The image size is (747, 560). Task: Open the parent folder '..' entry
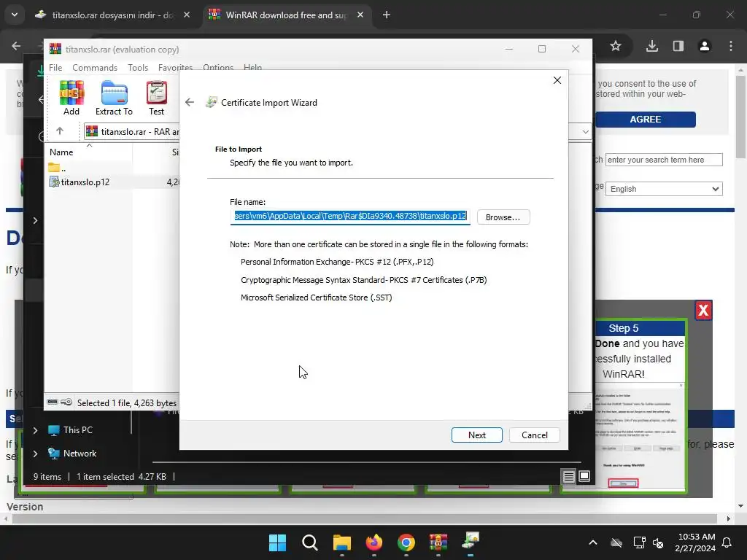pos(58,168)
